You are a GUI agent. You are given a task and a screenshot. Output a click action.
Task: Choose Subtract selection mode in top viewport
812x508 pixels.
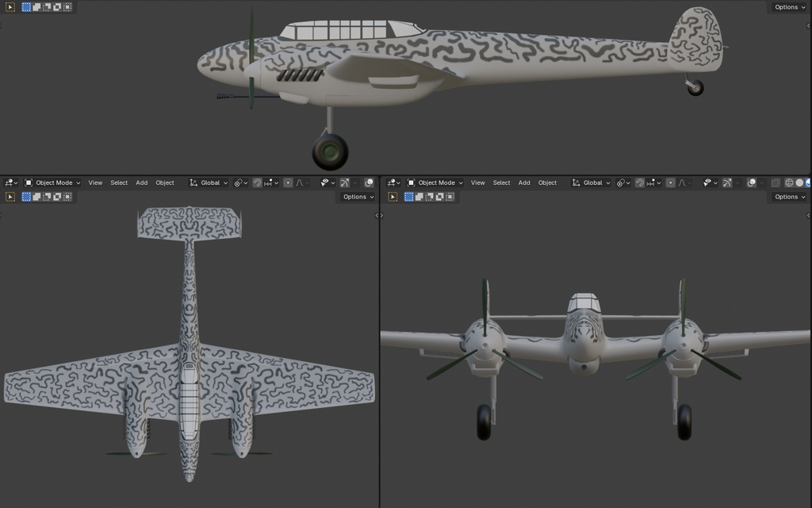pyautogui.click(x=47, y=7)
